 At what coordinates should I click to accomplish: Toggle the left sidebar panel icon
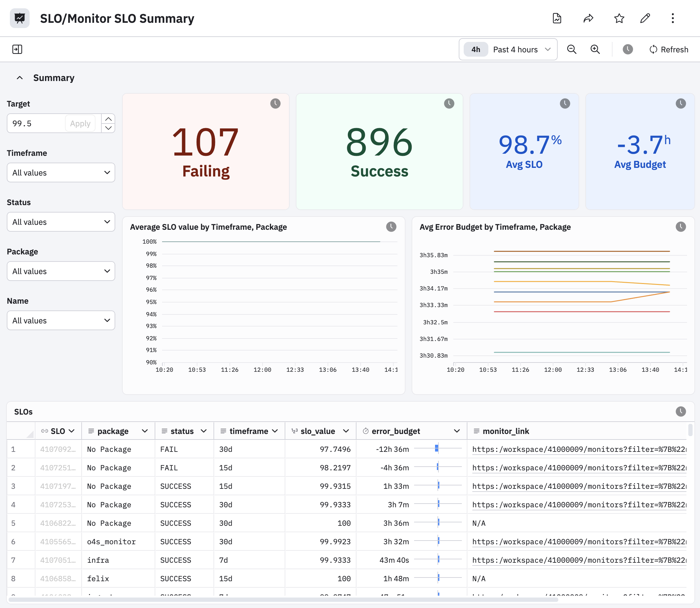tap(17, 50)
